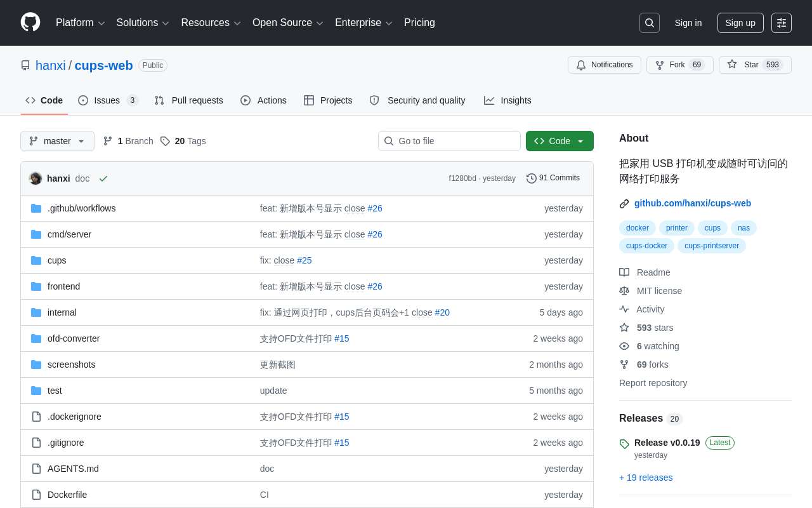
Task: Click the link icon beside github.com/hanxi/cups-web
Action: coord(624,204)
